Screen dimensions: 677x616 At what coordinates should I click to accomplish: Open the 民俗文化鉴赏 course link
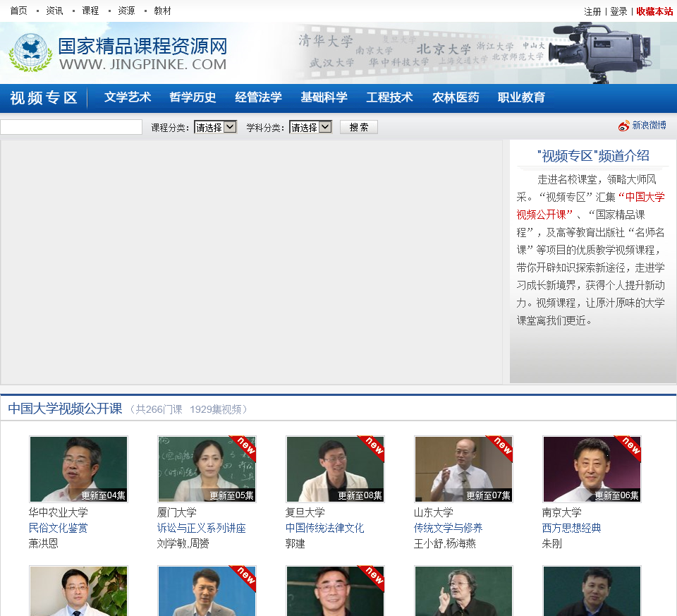coord(58,528)
